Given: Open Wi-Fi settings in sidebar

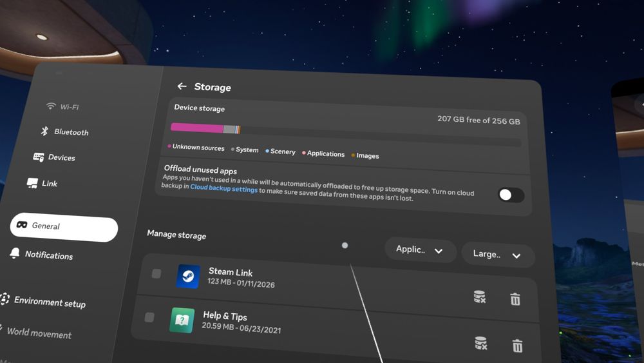Looking at the screenshot, I should click(x=62, y=106).
